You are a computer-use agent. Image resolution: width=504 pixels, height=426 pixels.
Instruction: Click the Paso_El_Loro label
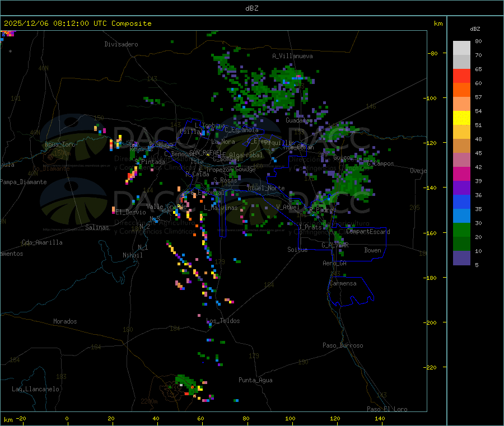tap(387, 409)
